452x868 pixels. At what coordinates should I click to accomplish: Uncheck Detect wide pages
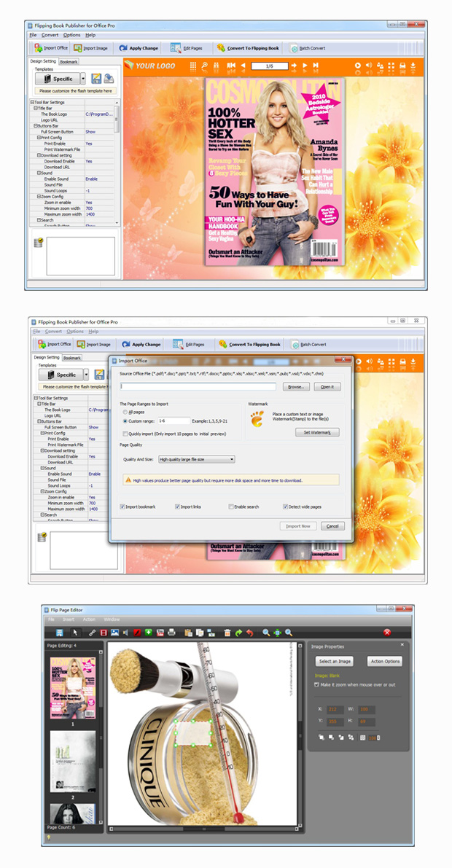tap(285, 507)
